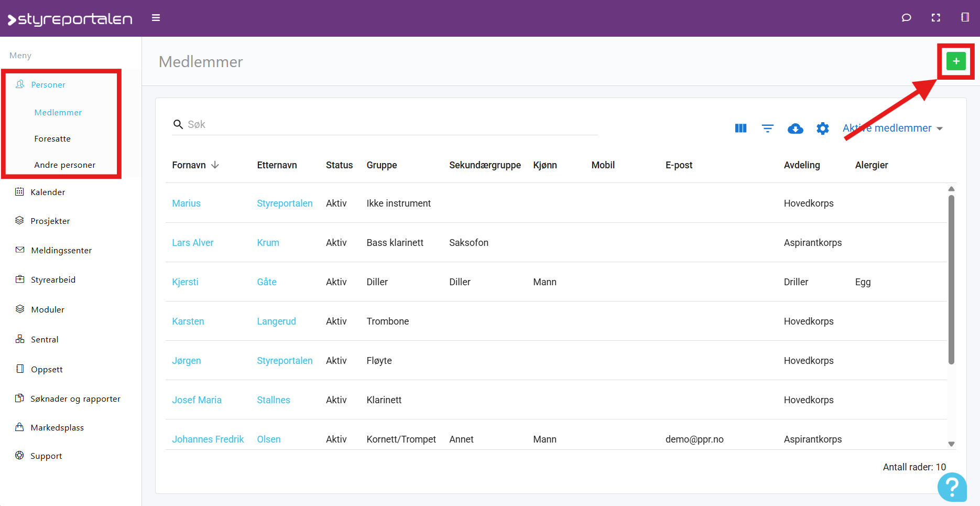Open the chat messages icon in header
980x506 pixels.
point(906,18)
